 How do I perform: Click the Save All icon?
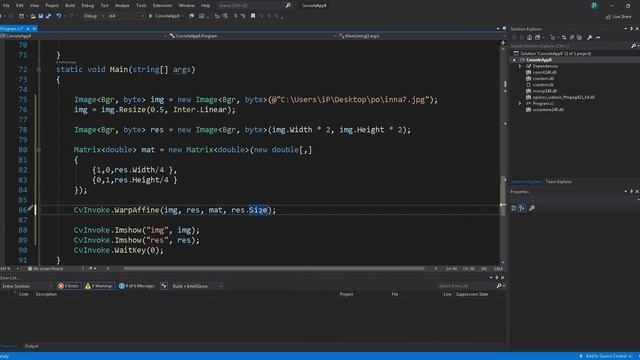[x=49, y=16]
